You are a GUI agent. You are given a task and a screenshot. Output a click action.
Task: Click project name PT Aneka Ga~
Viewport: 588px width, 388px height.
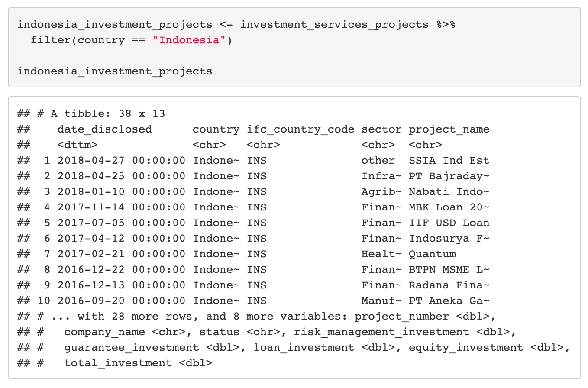449,301
